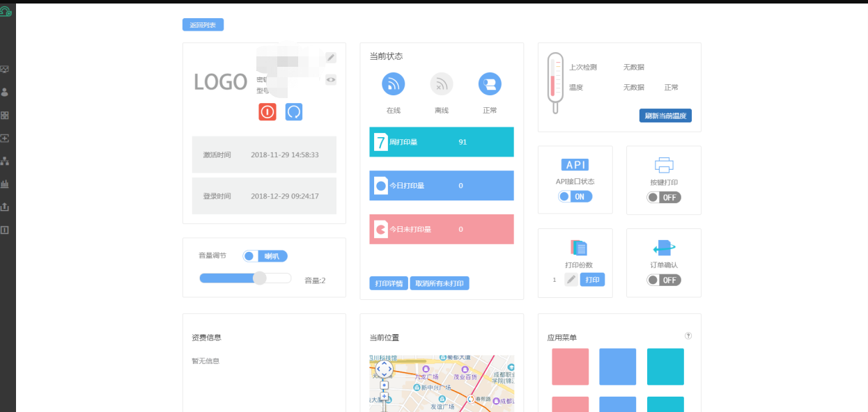
Task: Click the 茂业百货 label on the map
Action: click(465, 377)
